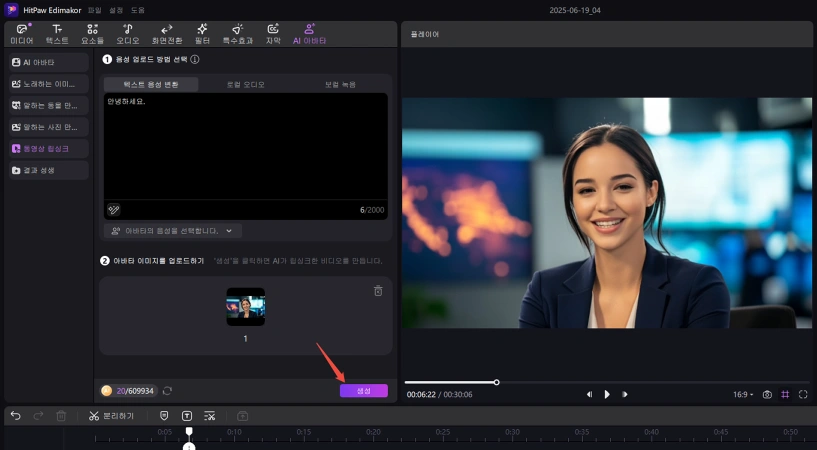
Task: Expand the 아바타의 음성을 선택합니다 dropdown
Action: (x=173, y=231)
